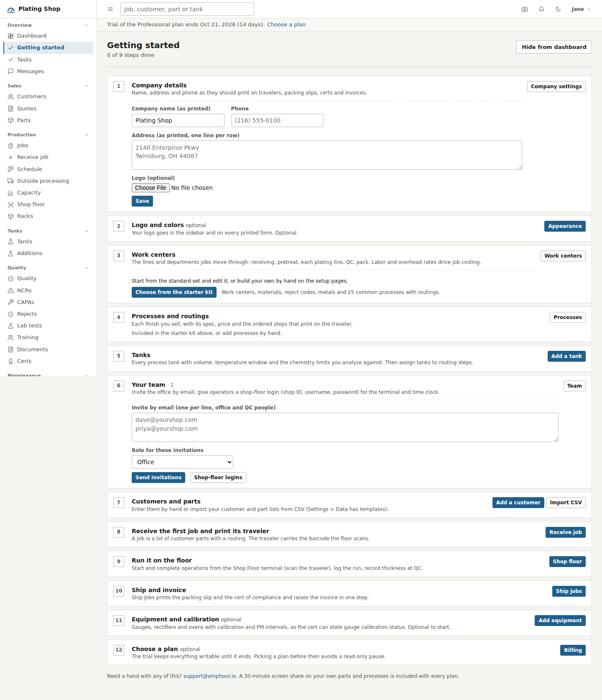Open the Jane user menu
The image size is (602, 700).
(x=581, y=9)
